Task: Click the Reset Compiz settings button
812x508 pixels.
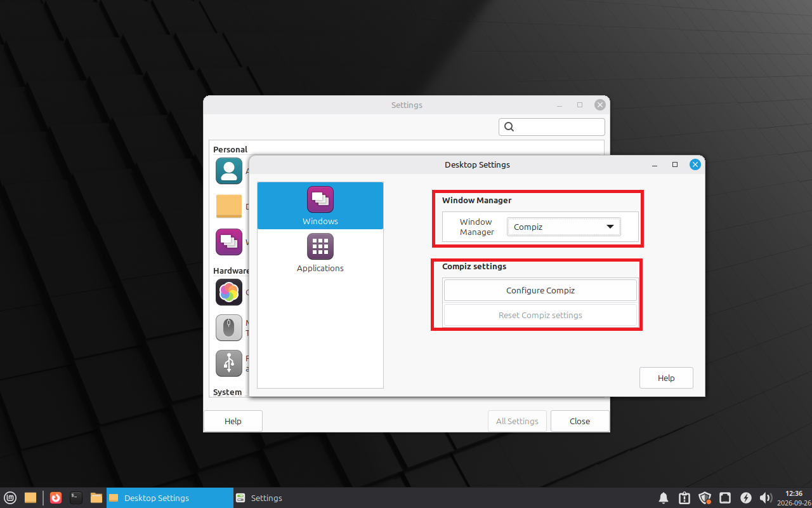Action: pos(540,315)
